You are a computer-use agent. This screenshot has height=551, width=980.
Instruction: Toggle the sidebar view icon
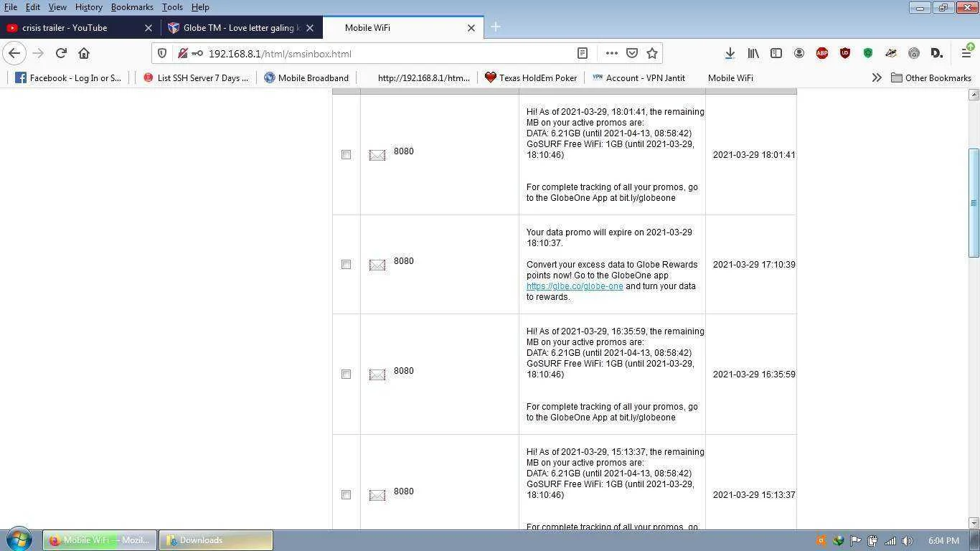coord(776,53)
